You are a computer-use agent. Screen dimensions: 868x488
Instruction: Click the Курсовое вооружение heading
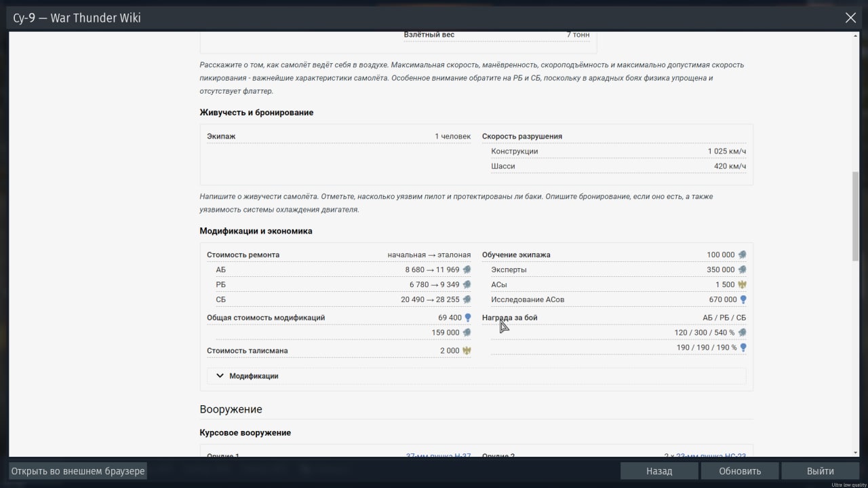245,432
